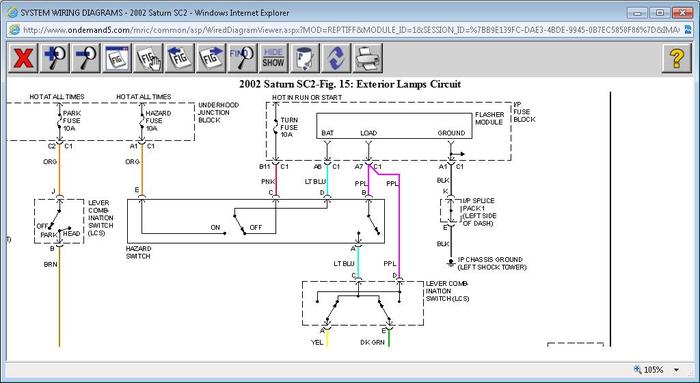The width and height of the screenshot is (700, 383).
Task: Click the 'BRN' wire label
Action: pos(50,264)
